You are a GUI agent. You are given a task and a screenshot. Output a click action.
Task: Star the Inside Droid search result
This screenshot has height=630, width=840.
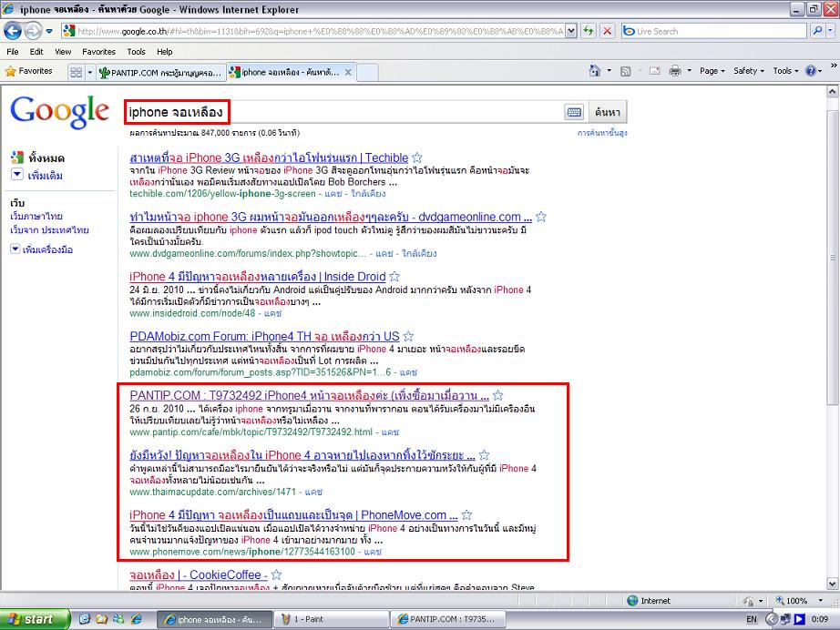(x=394, y=276)
